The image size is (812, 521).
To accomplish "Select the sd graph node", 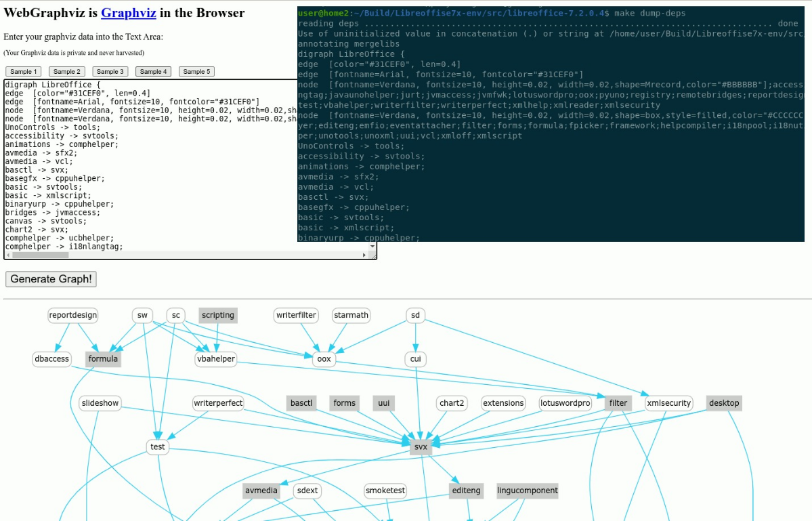I will [x=415, y=315].
